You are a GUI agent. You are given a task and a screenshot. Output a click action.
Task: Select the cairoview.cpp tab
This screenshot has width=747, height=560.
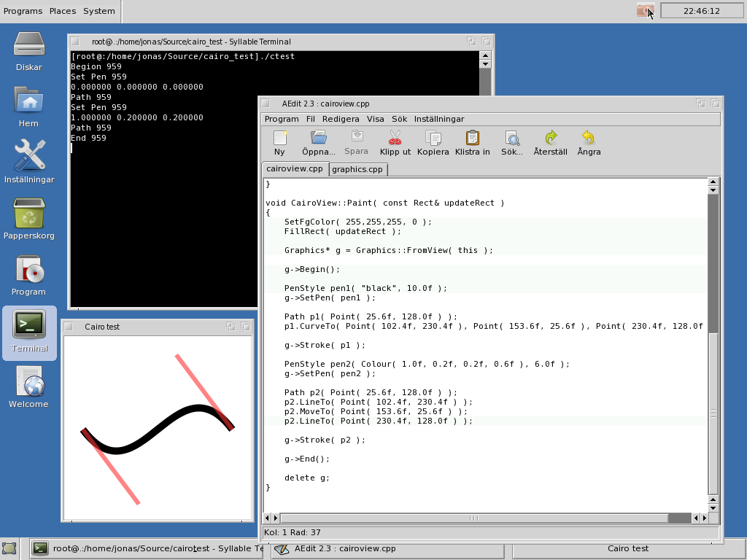pyautogui.click(x=295, y=169)
